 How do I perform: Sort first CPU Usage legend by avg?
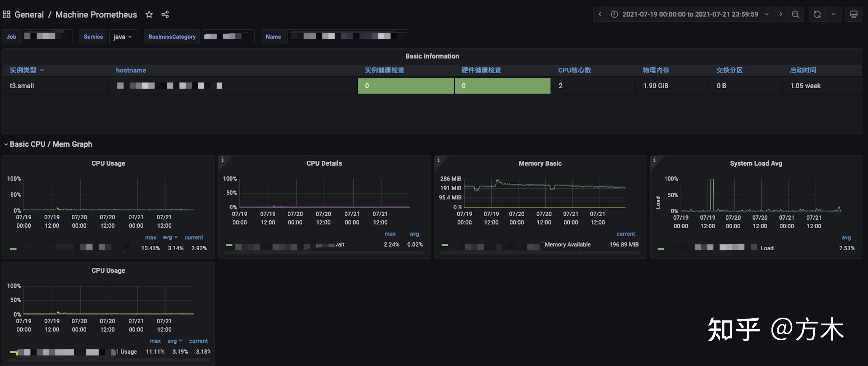pyautogui.click(x=170, y=237)
